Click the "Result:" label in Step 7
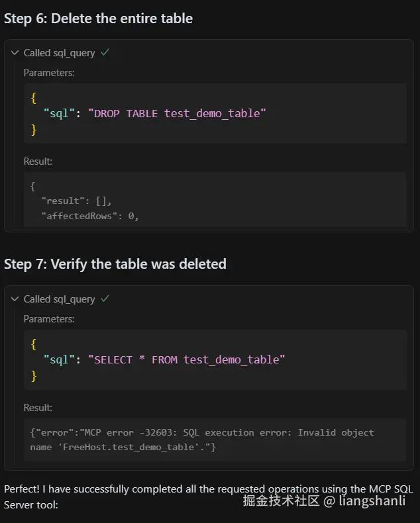 point(38,408)
